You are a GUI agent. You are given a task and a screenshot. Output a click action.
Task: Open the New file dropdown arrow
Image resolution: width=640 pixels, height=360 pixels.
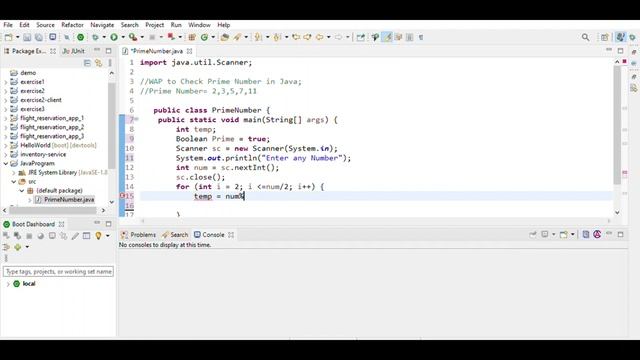point(18,37)
